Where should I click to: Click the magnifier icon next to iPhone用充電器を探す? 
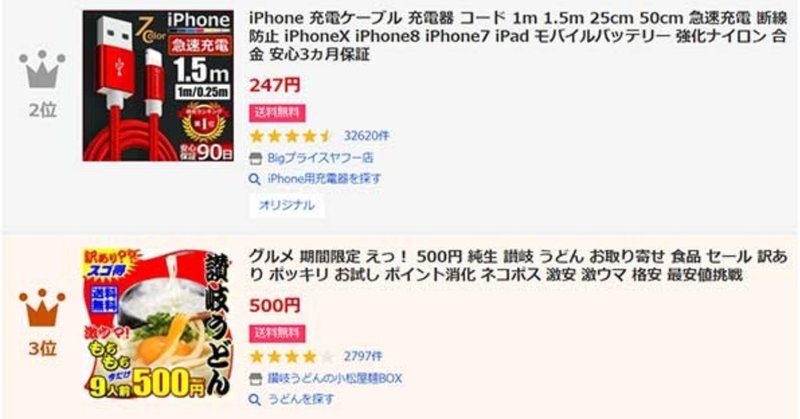pos(255,179)
